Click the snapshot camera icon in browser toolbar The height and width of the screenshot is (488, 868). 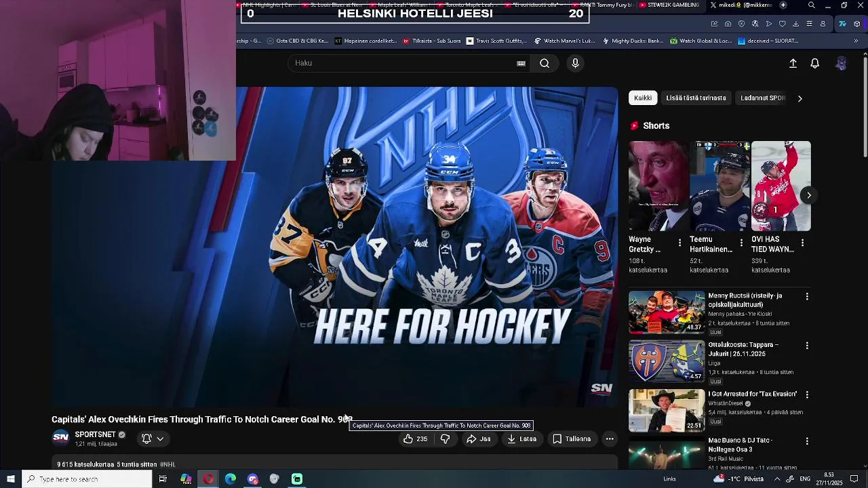coord(728,24)
